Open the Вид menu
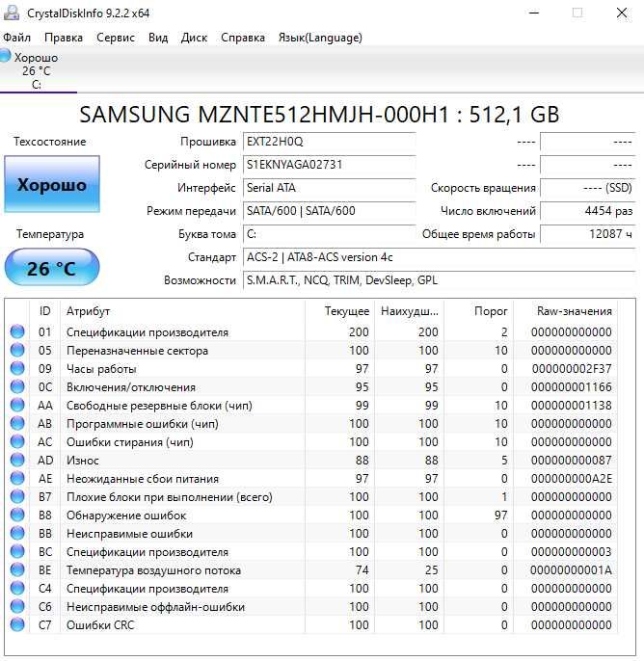 (x=158, y=38)
